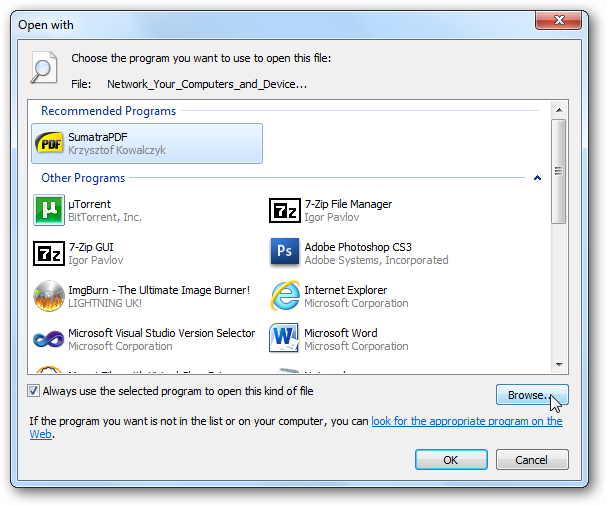Collapse the Other Programs group arrow
Viewport: 607px width, 506px height.
[537, 178]
